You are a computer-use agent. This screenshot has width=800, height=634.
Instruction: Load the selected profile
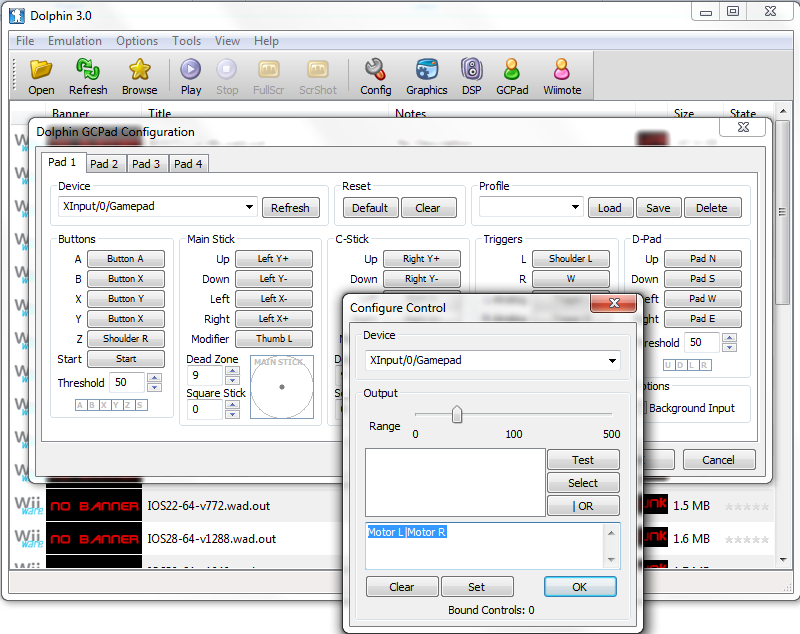[x=610, y=208]
